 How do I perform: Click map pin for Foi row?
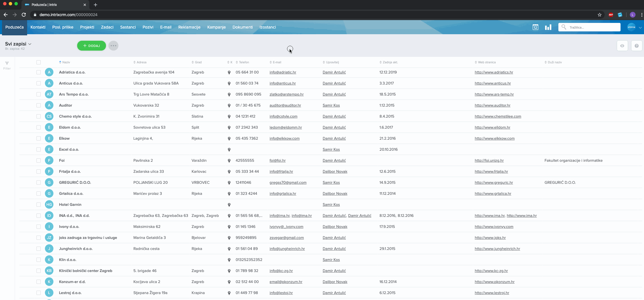click(x=229, y=161)
